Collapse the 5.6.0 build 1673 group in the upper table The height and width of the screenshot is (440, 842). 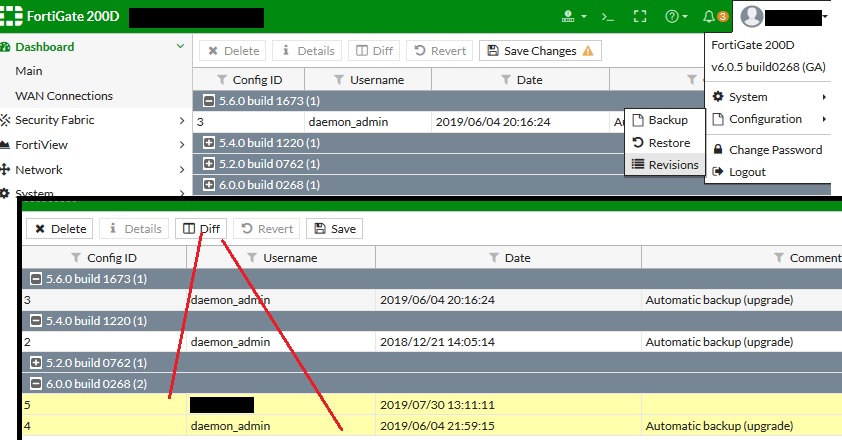tap(209, 100)
